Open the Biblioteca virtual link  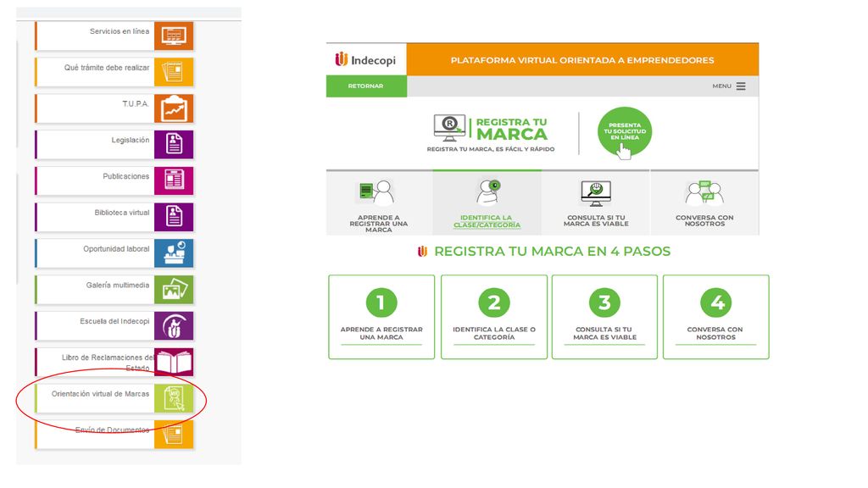tap(122, 213)
